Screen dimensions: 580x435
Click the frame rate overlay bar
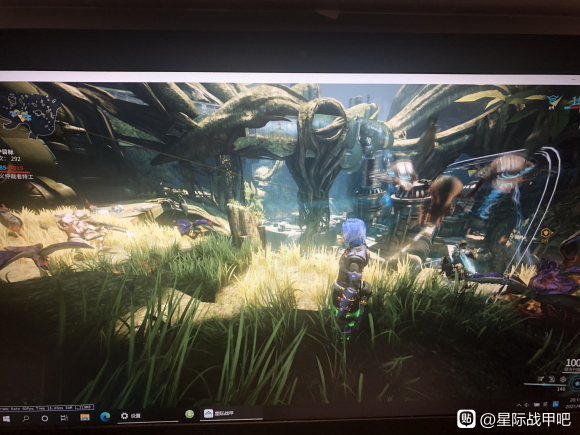[x=46, y=407]
